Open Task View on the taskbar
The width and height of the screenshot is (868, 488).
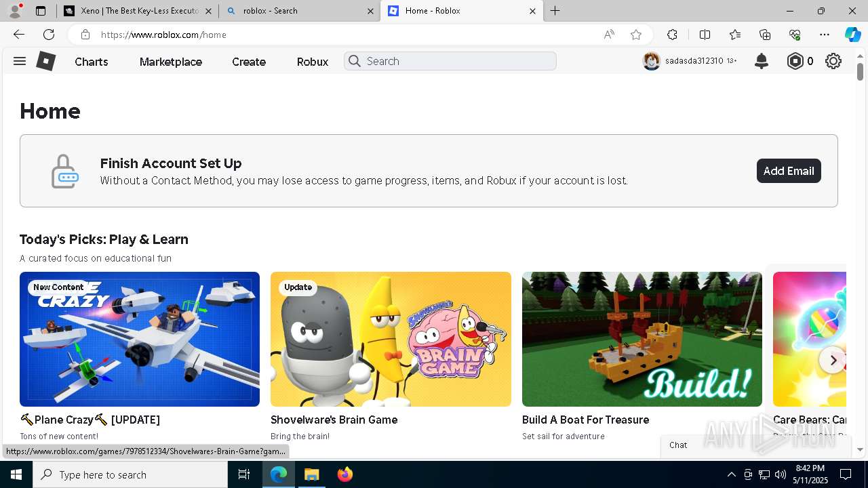click(x=244, y=474)
